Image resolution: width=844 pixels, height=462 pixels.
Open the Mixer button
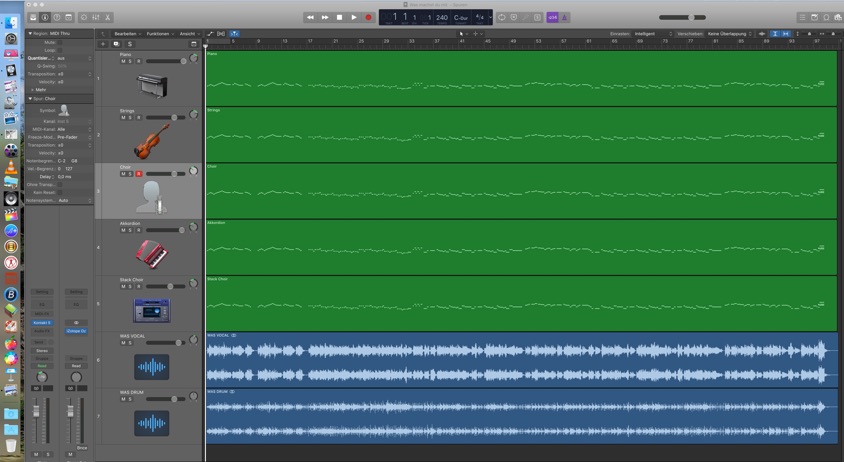pyautogui.click(x=95, y=17)
